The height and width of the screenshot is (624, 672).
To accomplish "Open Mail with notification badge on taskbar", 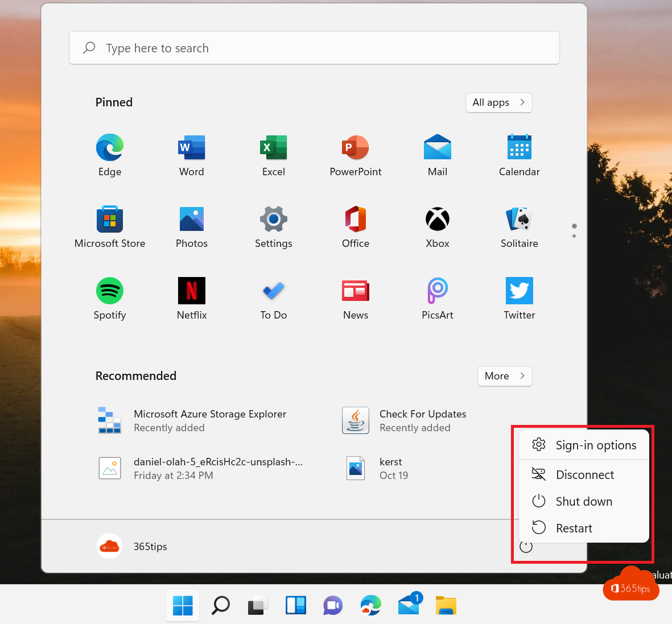I will [409, 604].
